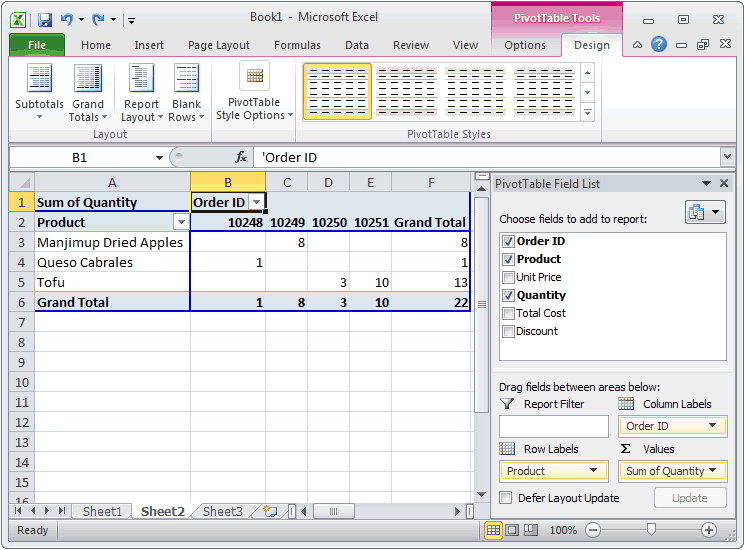
Task: Click the Save icon in the Quick Access Toolbar
Action: click(45, 20)
